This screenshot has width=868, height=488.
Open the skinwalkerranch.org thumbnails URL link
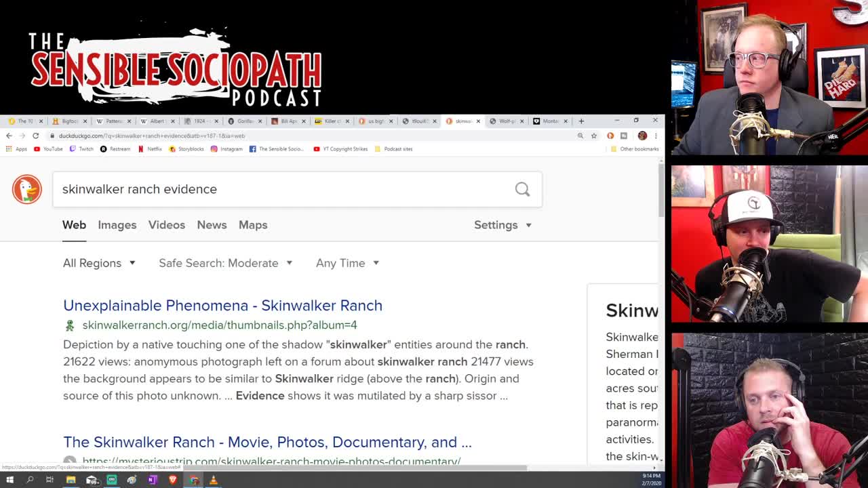tap(220, 325)
